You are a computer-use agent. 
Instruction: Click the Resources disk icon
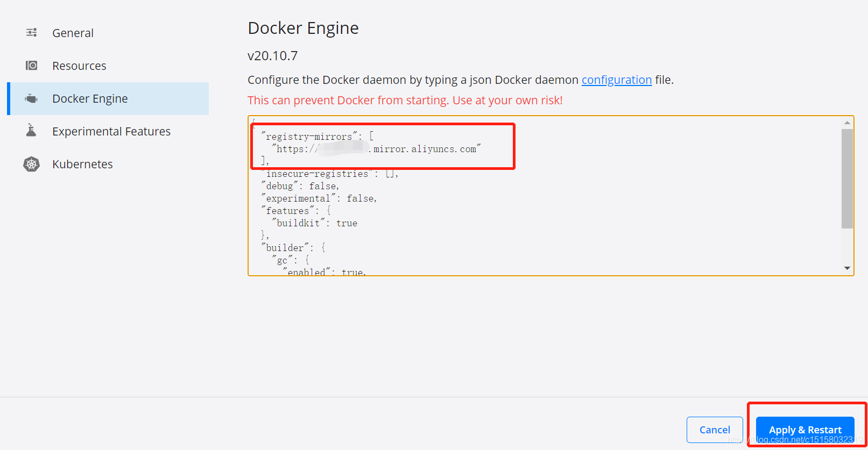(x=32, y=66)
